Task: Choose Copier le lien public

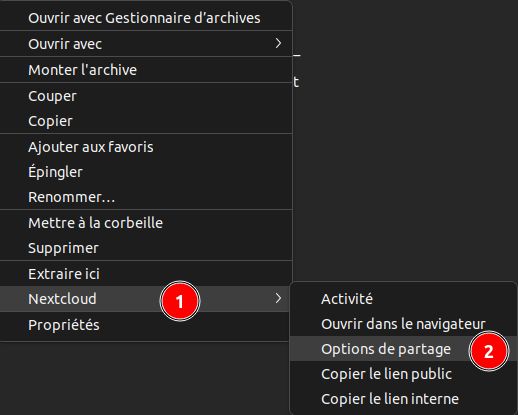Action: [x=403, y=374]
